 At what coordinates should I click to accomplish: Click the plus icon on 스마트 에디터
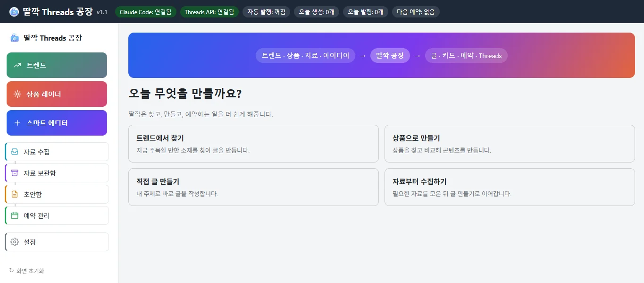(x=17, y=123)
